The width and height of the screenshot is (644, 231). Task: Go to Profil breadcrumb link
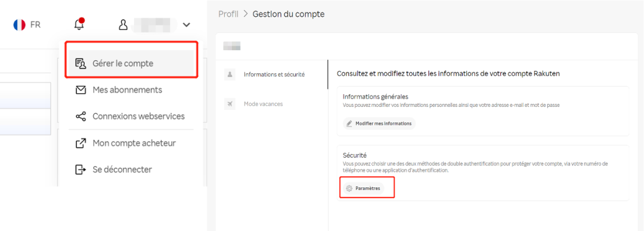(228, 14)
